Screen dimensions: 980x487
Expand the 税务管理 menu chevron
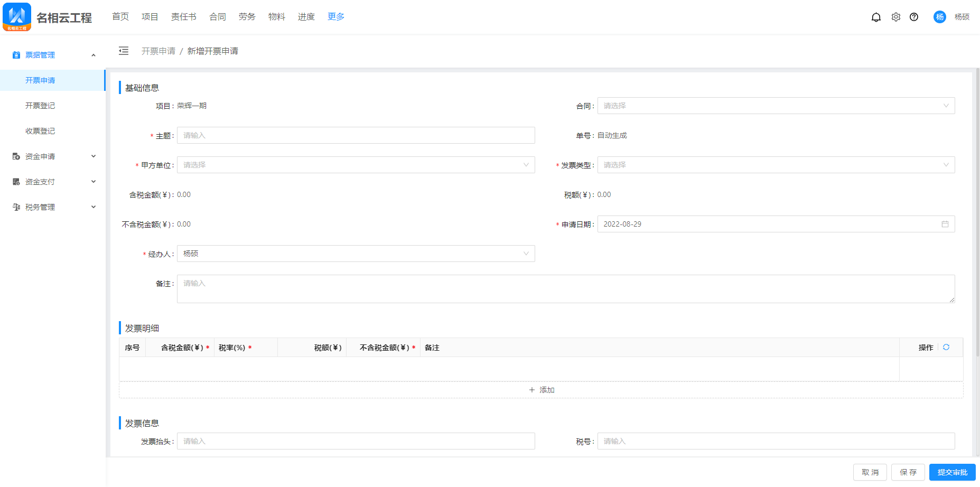click(94, 207)
